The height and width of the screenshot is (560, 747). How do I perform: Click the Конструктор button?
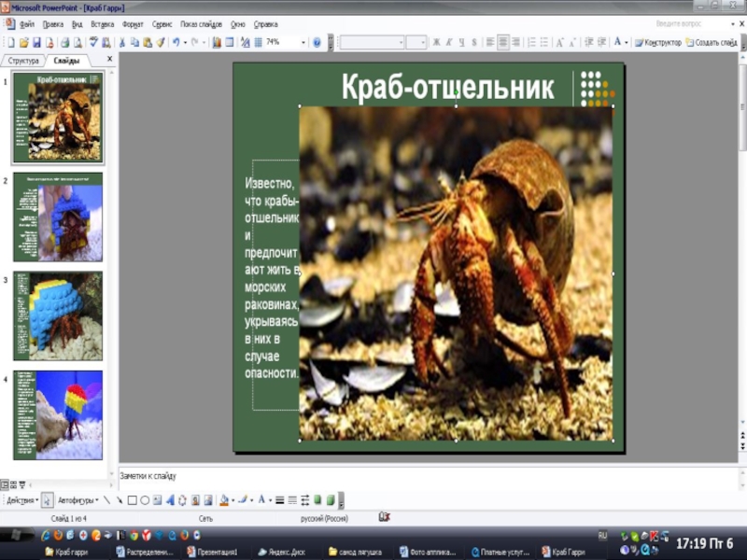[657, 42]
